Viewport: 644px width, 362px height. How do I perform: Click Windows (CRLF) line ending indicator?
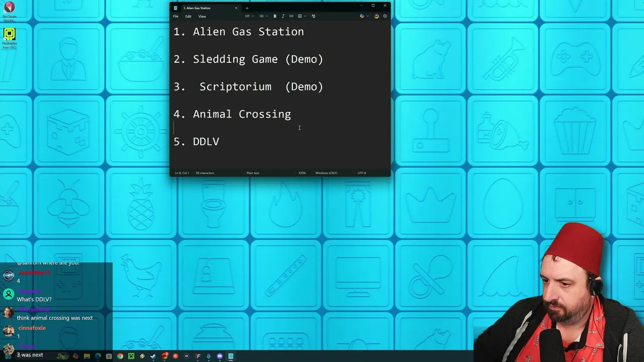pyautogui.click(x=327, y=173)
